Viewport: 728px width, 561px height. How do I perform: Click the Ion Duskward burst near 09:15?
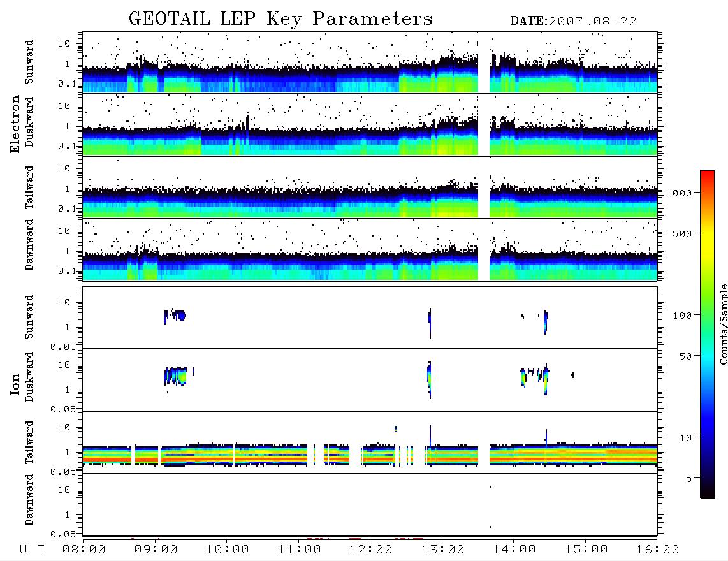[x=177, y=375]
